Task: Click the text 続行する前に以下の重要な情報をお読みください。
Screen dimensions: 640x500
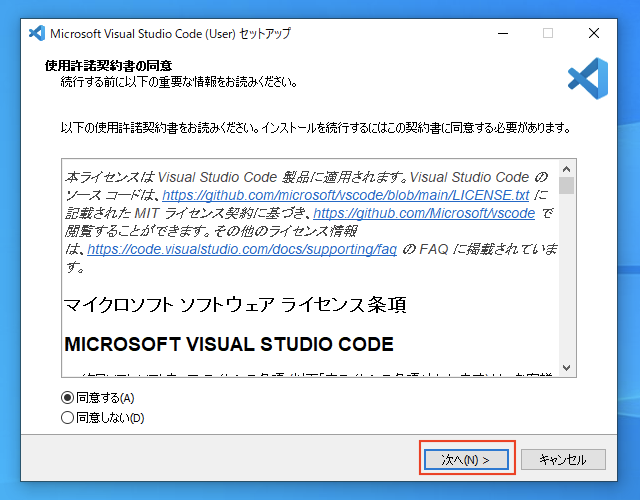Action: tap(179, 82)
